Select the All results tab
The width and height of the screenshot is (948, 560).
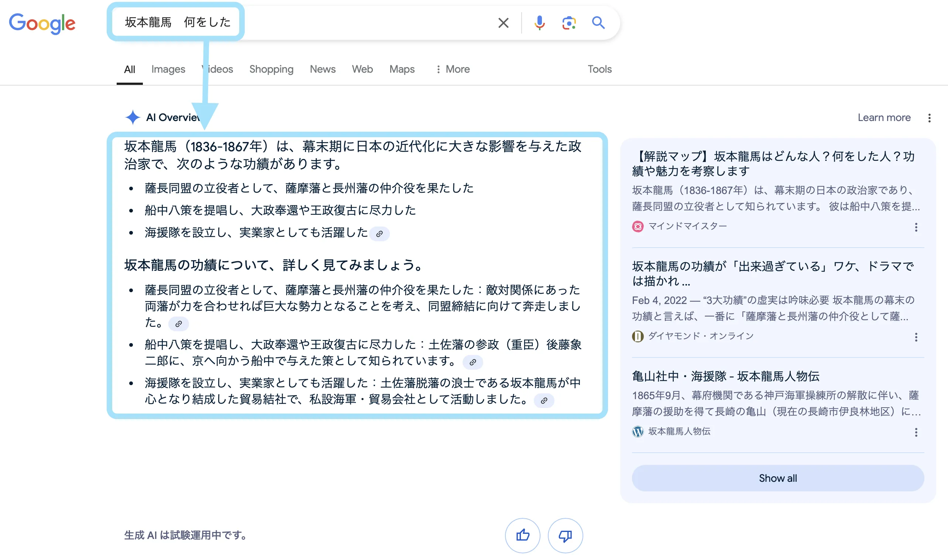(x=130, y=70)
